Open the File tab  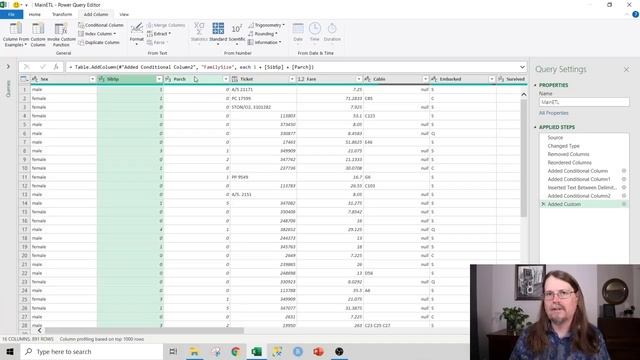point(11,14)
